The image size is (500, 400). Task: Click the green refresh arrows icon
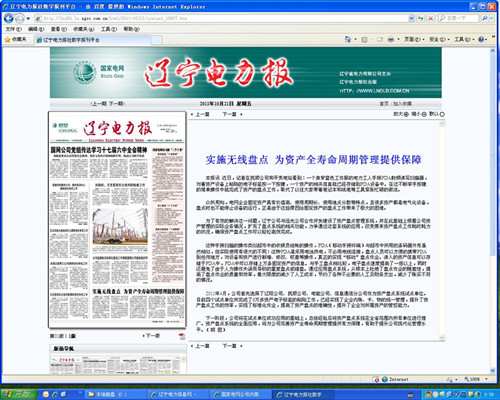point(421,18)
